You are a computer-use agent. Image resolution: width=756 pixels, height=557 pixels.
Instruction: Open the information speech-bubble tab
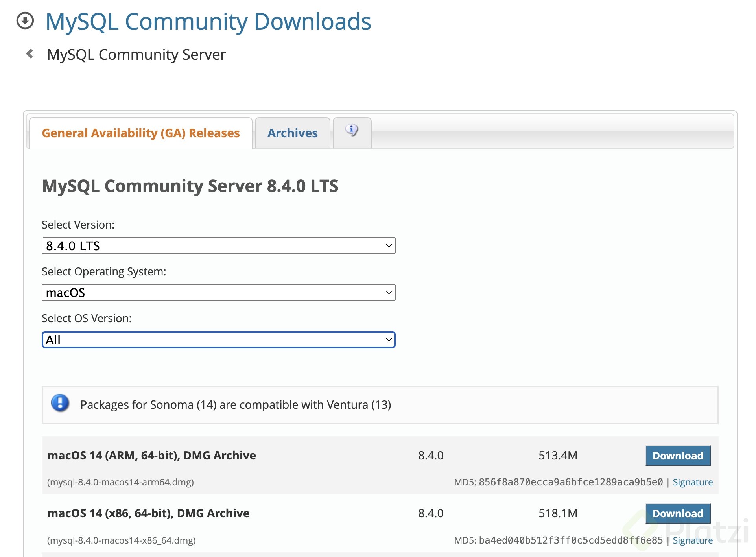[352, 132]
